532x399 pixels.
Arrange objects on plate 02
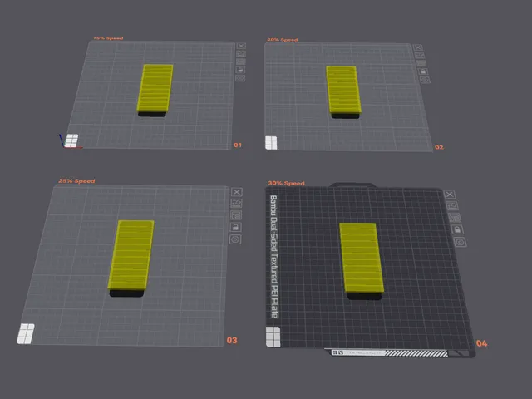pyautogui.click(x=421, y=63)
